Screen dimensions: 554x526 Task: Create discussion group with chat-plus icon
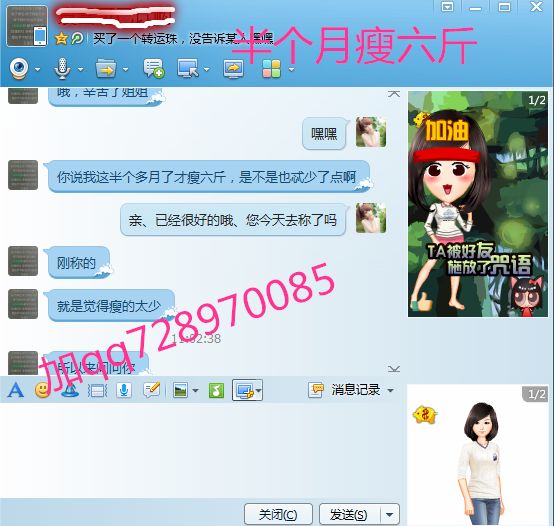153,69
